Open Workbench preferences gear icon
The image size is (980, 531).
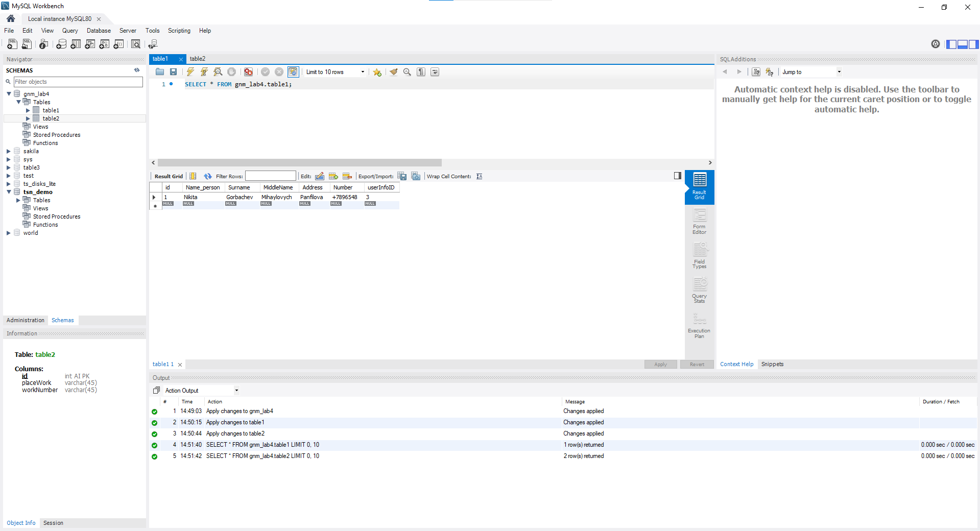[936, 44]
